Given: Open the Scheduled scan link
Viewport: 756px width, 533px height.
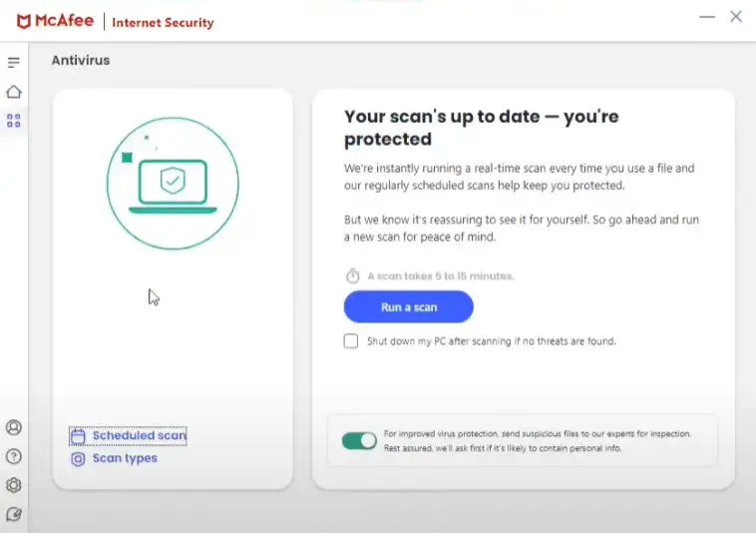Looking at the screenshot, I should (139, 436).
